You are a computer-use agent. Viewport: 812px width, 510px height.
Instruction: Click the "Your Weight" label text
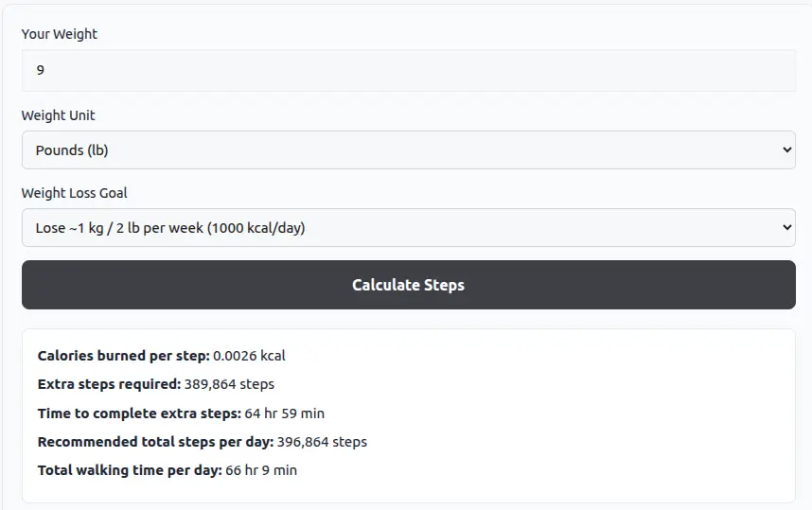click(60, 34)
